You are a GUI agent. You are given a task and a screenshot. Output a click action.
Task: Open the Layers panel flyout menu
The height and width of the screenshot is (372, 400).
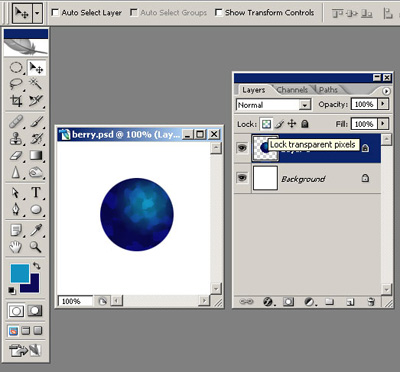point(386,91)
